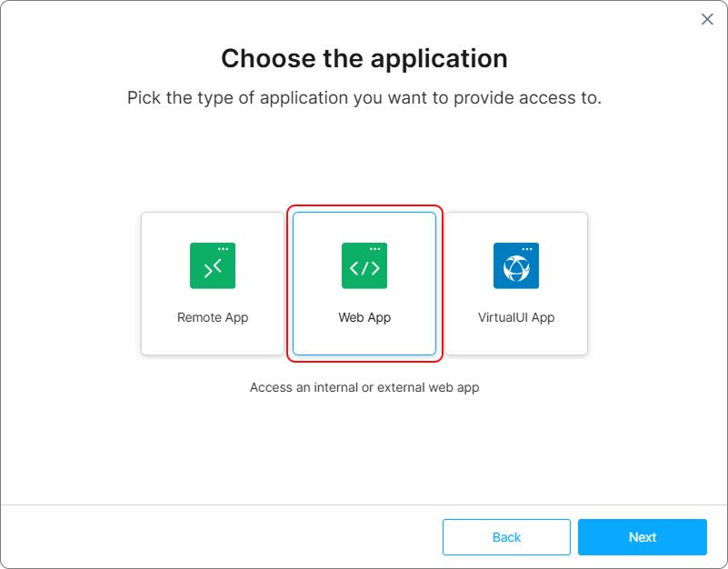The height and width of the screenshot is (569, 728).
Task: Choose the VirtualUI App label
Action: 516,318
